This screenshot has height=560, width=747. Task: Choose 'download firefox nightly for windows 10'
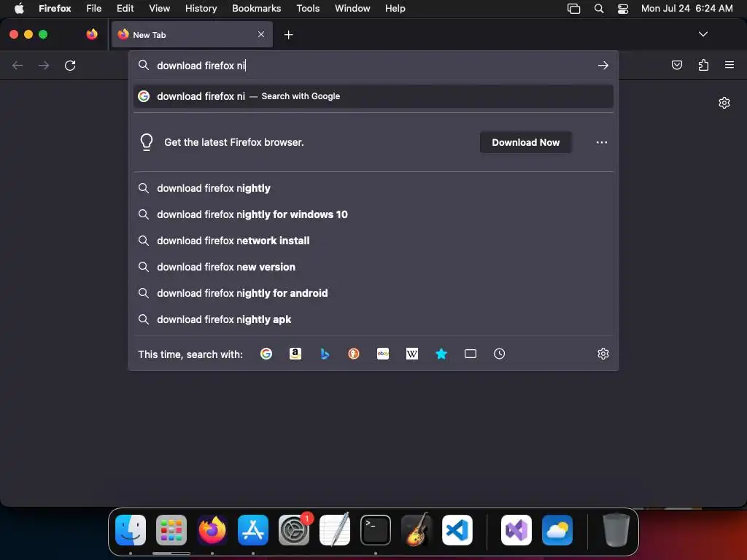[x=373, y=214]
